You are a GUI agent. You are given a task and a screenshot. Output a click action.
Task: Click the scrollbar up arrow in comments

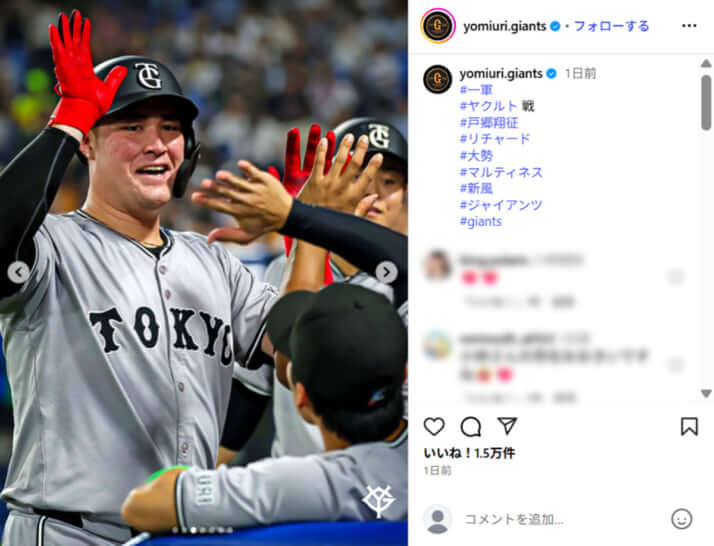[706, 63]
